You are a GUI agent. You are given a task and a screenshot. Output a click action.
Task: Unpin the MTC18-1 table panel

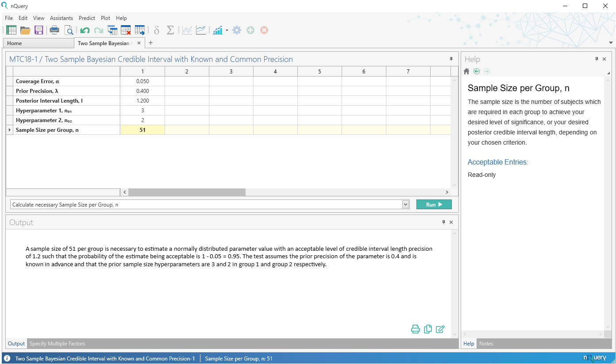(x=451, y=59)
